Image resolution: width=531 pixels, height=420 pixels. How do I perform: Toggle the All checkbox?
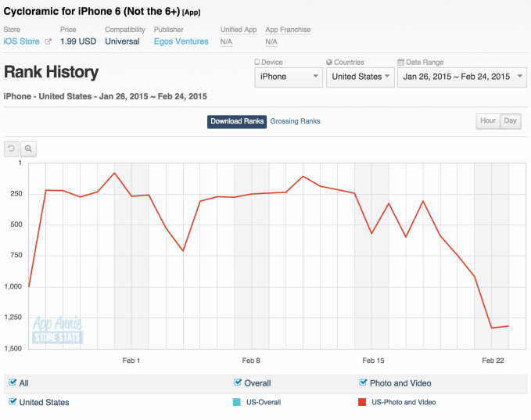13,383
